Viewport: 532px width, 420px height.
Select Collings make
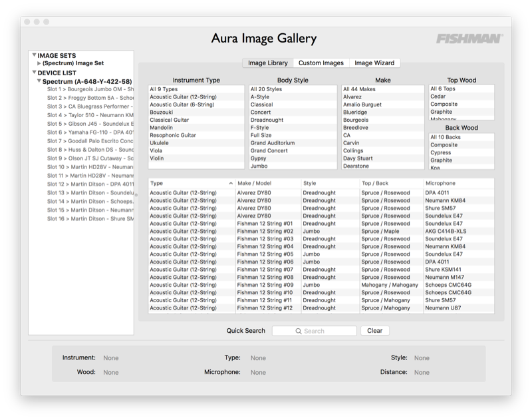[x=383, y=150]
